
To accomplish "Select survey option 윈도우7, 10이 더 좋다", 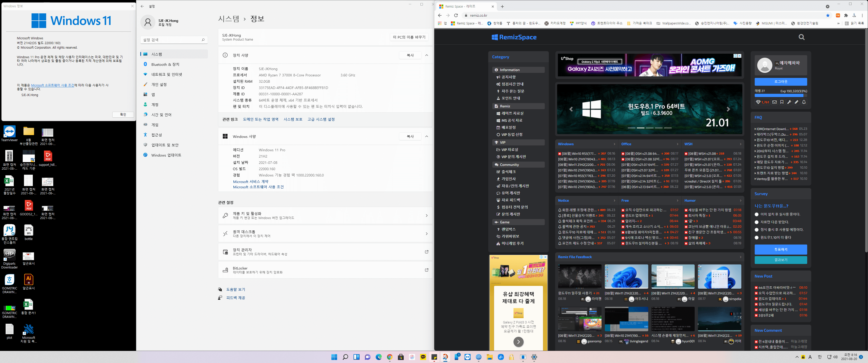I will click(x=756, y=238).
